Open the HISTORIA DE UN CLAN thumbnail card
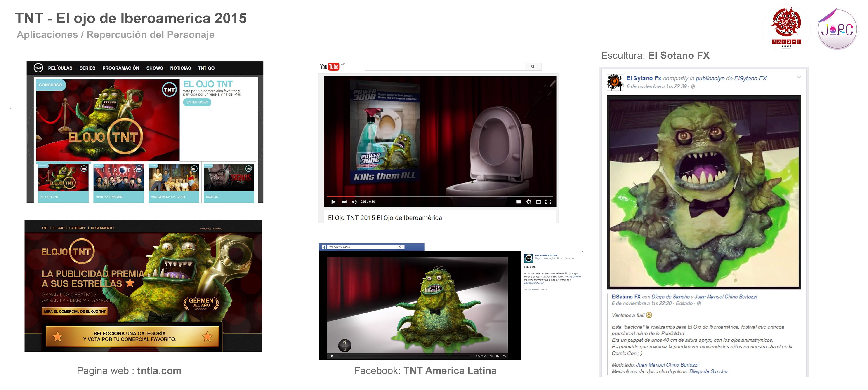 point(174,183)
